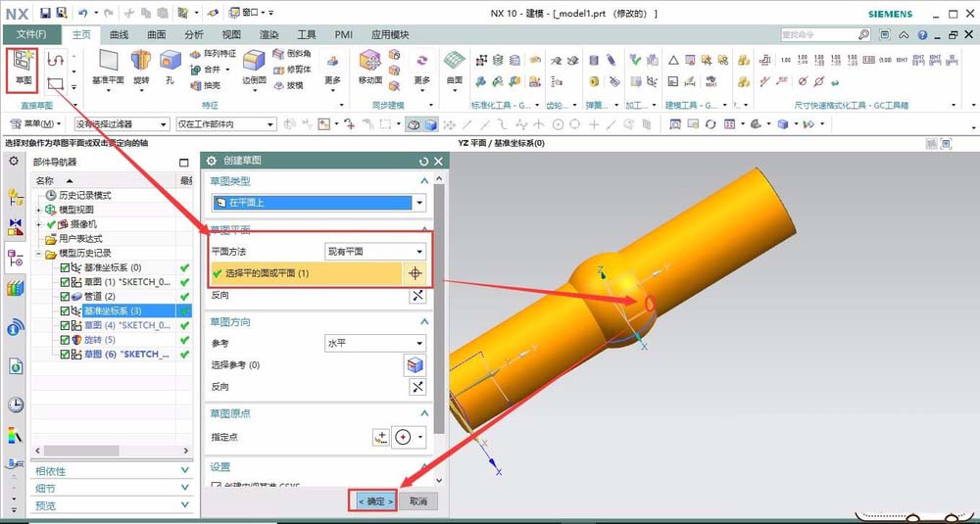Click the navigator settings gear above 部件导航器
The height and width of the screenshot is (524, 980).
point(13,162)
